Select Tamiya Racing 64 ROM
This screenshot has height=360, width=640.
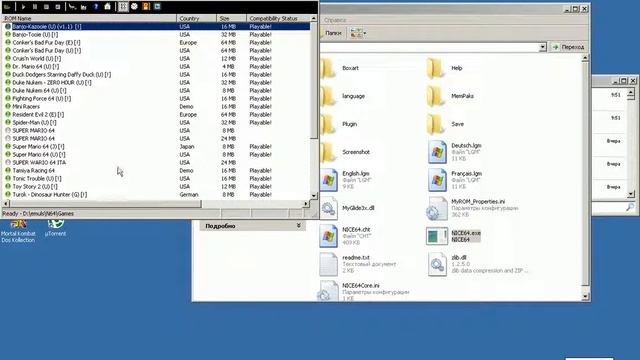pos(157,171)
